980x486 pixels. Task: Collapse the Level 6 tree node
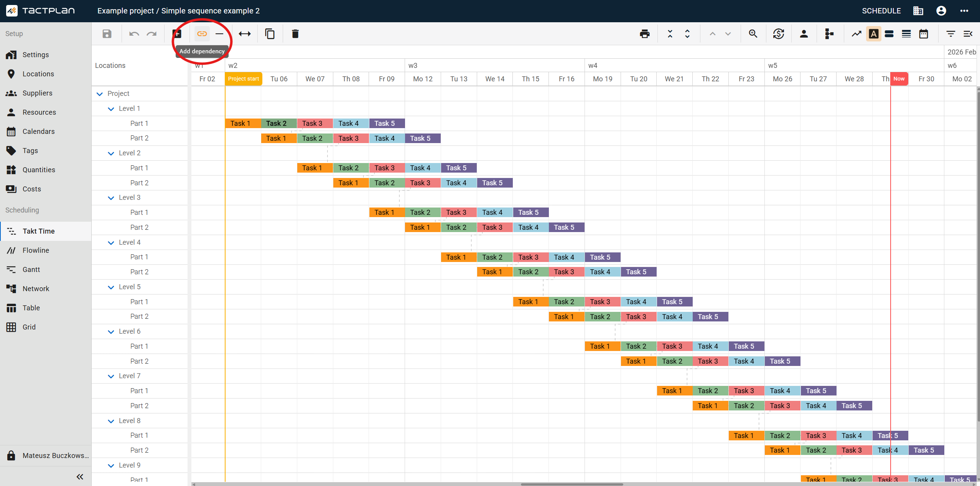pos(111,332)
